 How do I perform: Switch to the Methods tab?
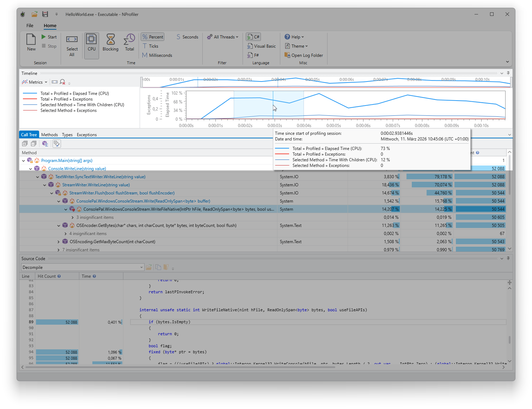pyautogui.click(x=49, y=135)
